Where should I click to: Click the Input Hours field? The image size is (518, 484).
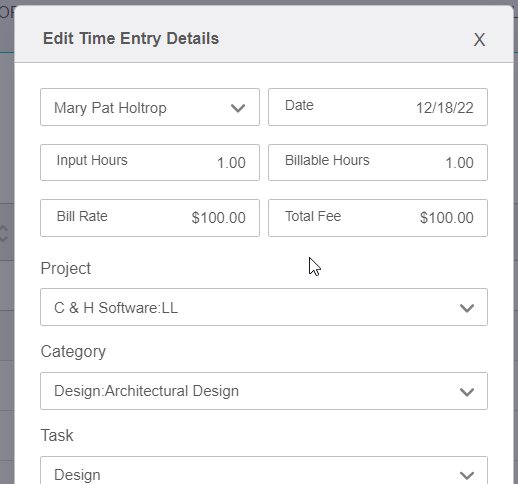coord(150,163)
